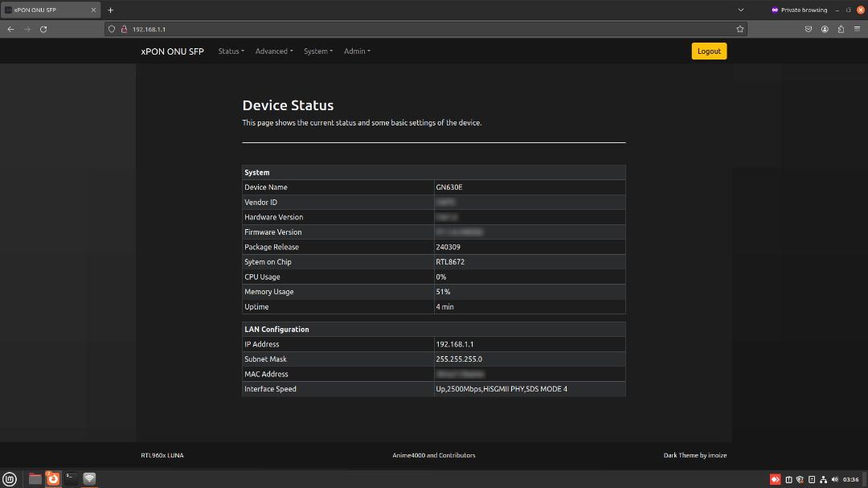868x488 pixels.
Task: Open a new tab with the plus button
Action: [x=110, y=10]
